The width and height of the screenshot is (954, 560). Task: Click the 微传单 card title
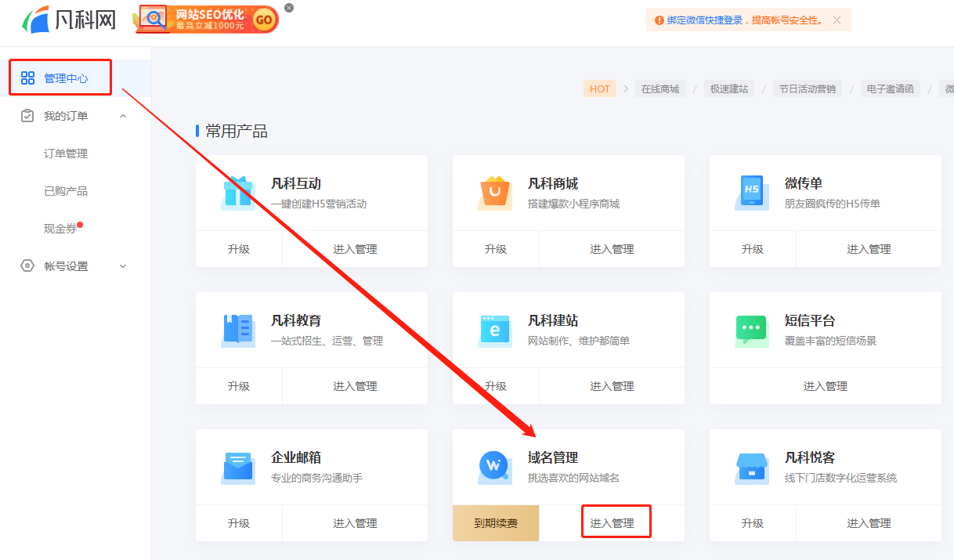tap(804, 184)
